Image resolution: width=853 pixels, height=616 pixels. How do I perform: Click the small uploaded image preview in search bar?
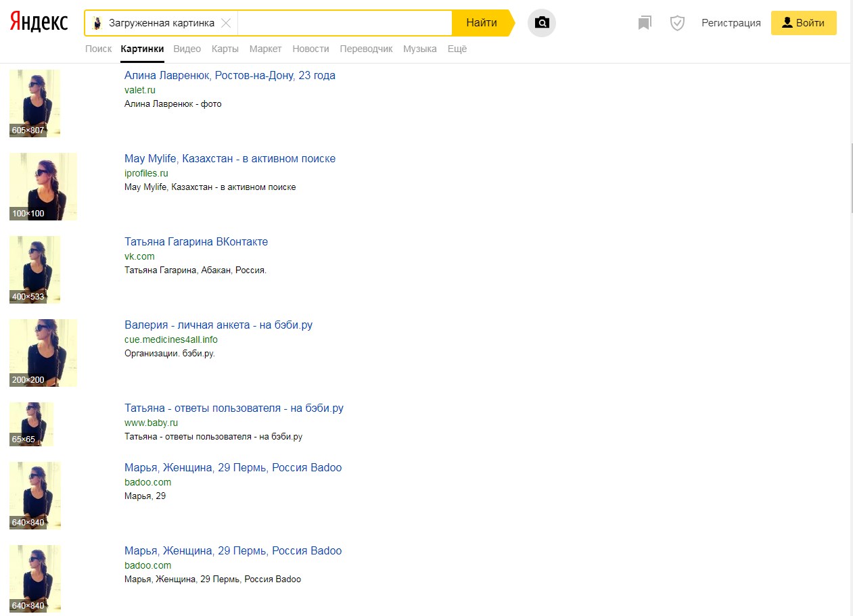tap(97, 23)
